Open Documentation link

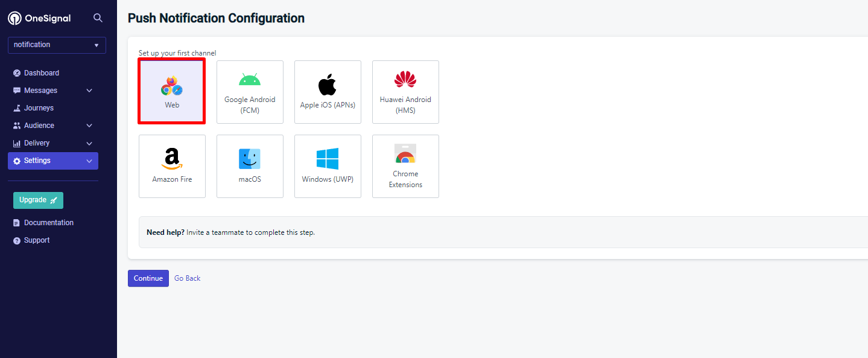pos(49,223)
